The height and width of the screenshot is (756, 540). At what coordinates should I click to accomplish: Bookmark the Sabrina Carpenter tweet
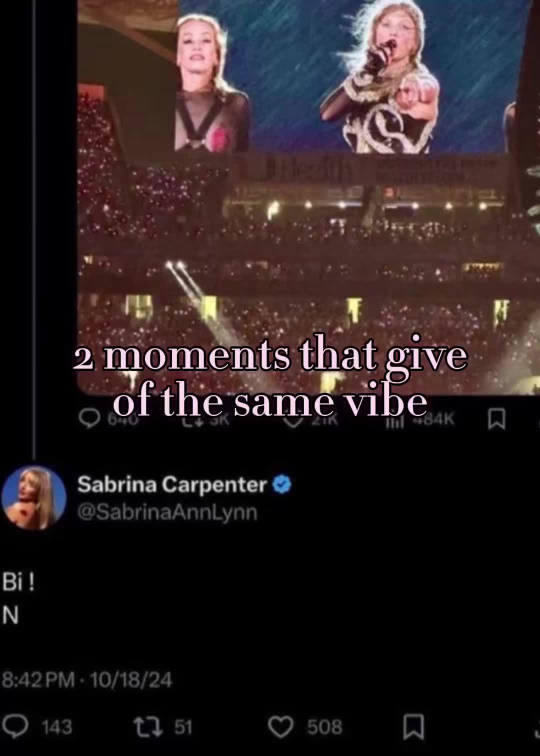pos(414,726)
